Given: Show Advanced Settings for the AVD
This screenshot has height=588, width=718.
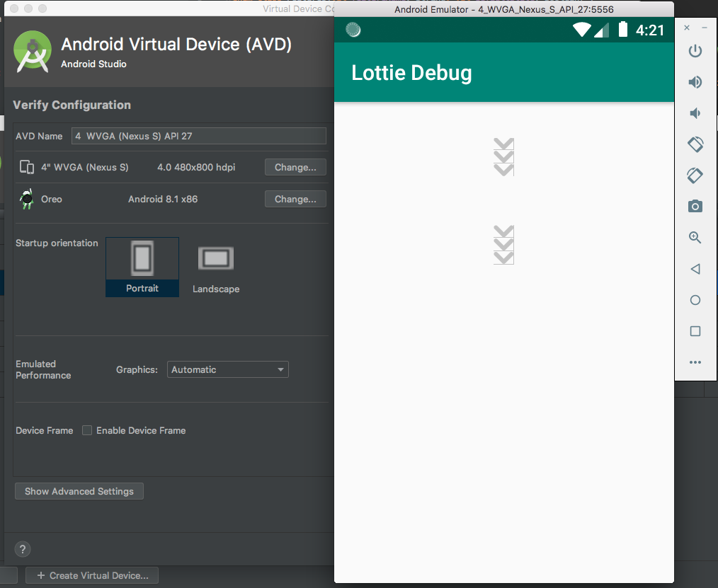Looking at the screenshot, I should coord(79,490).
